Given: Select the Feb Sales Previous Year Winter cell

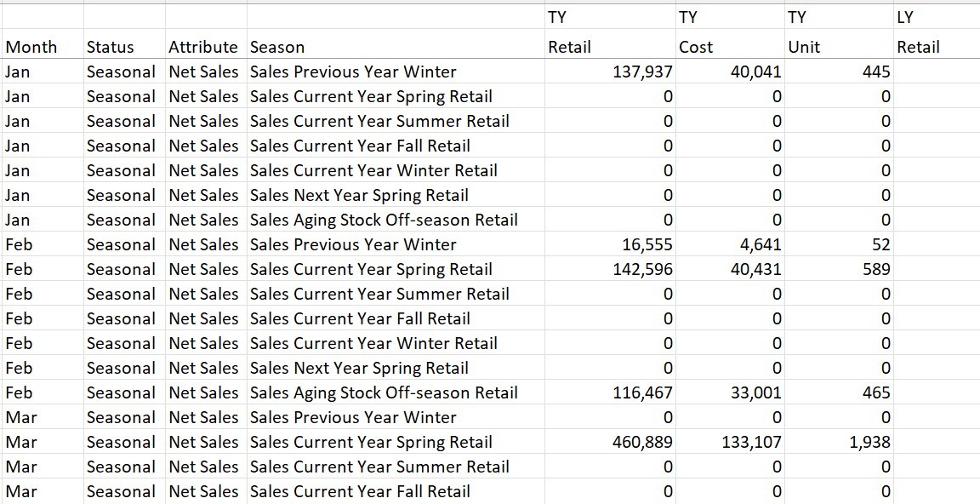Looking at the screenshot, I should pyautogui.click(x=396, y=244).
